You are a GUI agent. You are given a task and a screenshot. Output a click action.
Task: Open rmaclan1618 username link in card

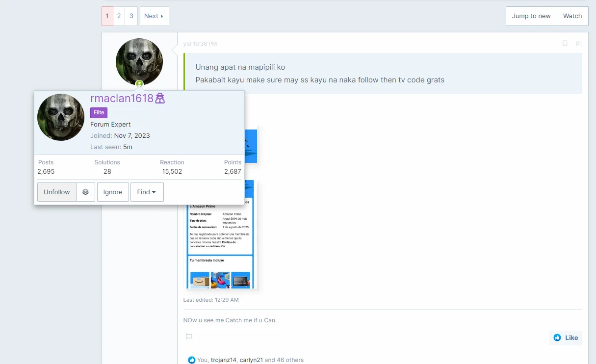122,98
